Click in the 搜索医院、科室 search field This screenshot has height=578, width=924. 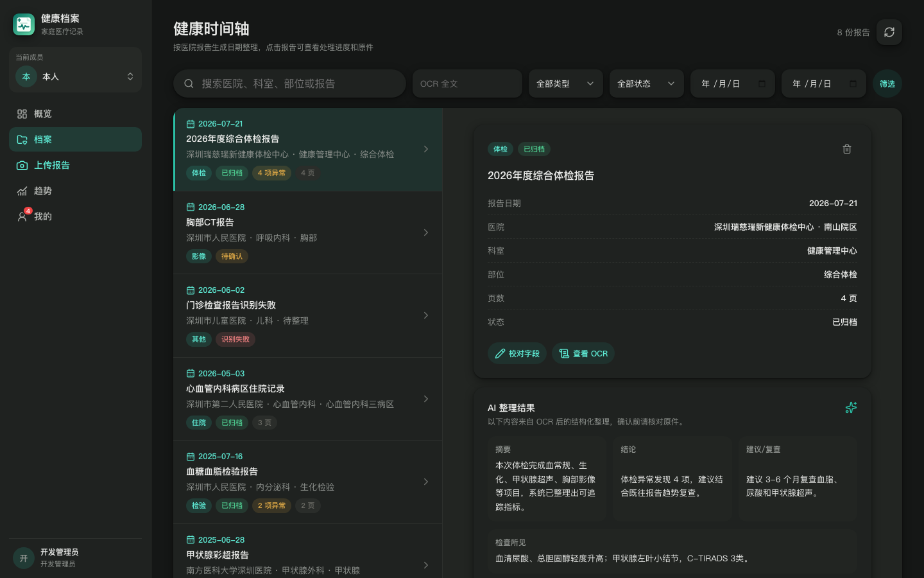(x=289, y=83)
